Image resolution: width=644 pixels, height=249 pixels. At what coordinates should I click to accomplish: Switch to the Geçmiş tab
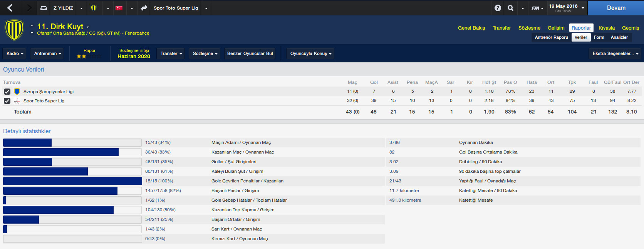[631, 28]
